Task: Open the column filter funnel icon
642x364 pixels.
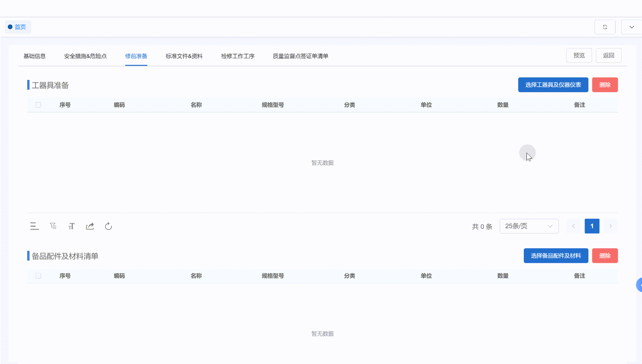Action: [x=53, y=226]
